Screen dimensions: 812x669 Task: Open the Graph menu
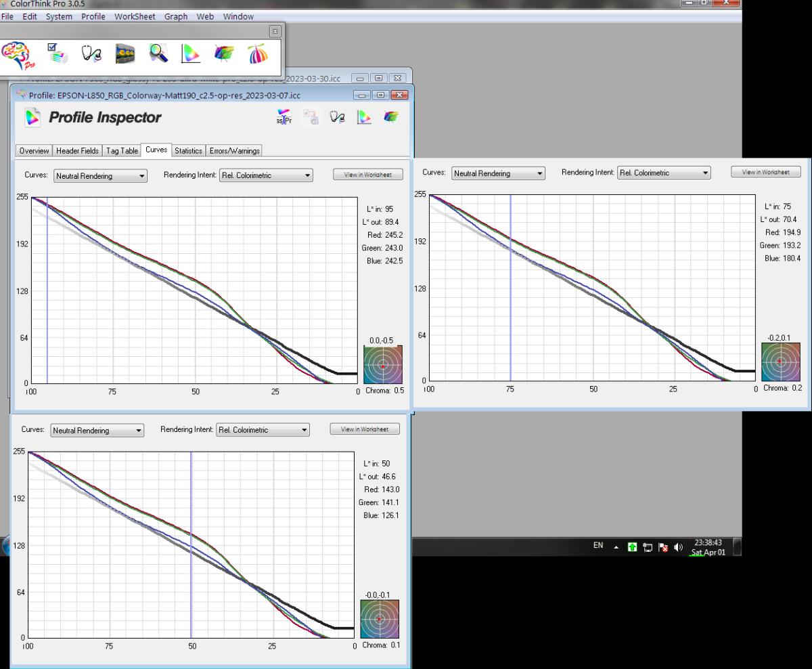pos(176,16)
